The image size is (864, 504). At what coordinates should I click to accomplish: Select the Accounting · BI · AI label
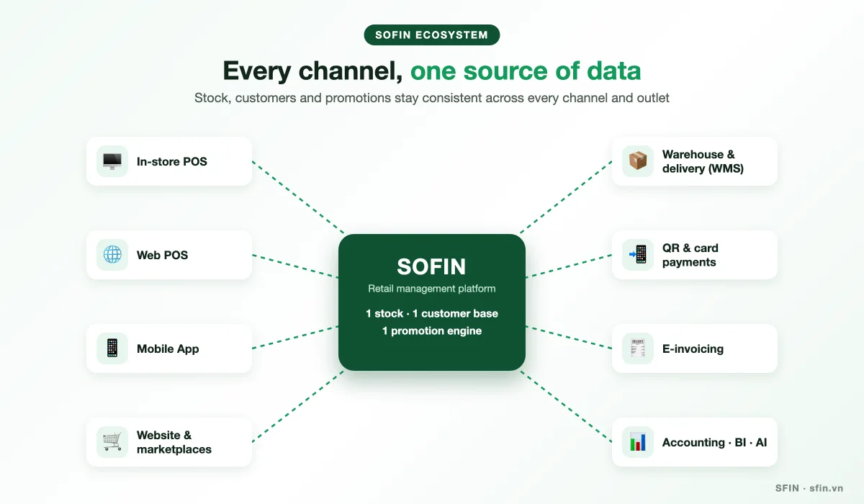714,443
